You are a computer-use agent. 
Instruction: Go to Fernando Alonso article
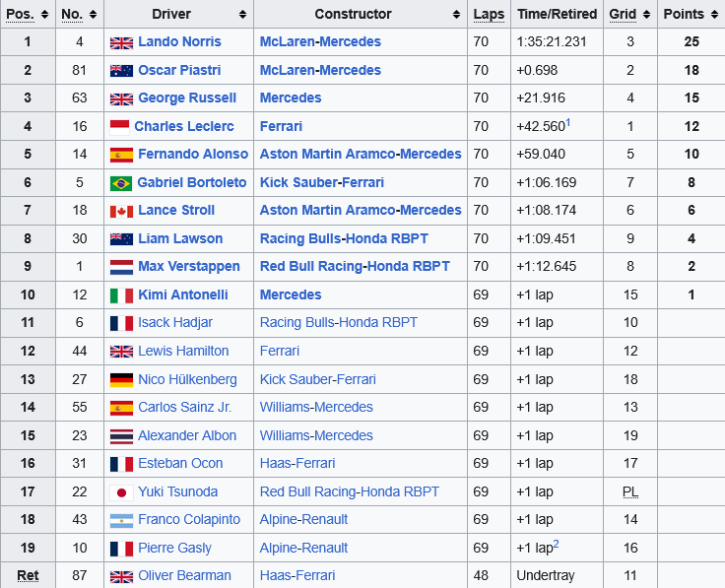point(193,154)
